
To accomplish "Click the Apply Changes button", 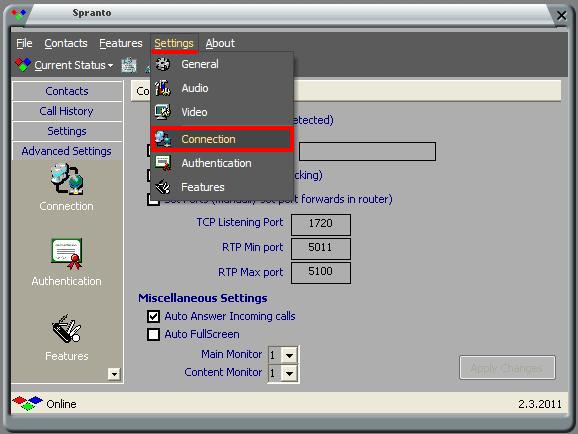I will tap(507, 368).
